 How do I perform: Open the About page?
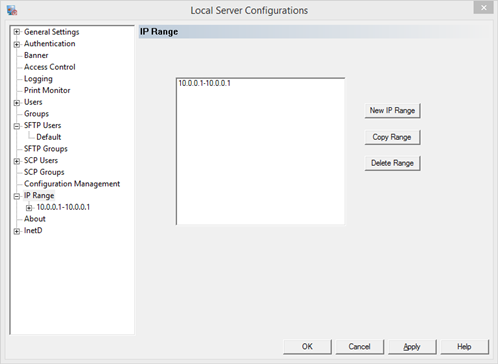click(35, 219)
